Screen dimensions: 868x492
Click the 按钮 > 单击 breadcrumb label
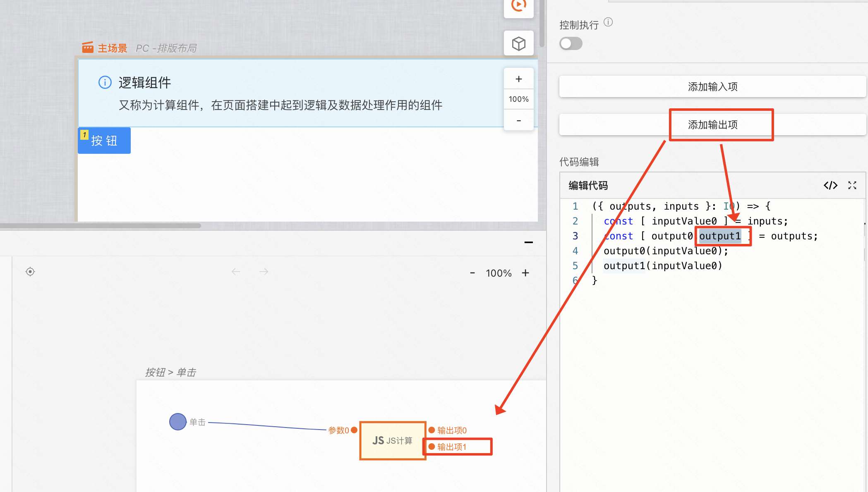tap(170, 373)
